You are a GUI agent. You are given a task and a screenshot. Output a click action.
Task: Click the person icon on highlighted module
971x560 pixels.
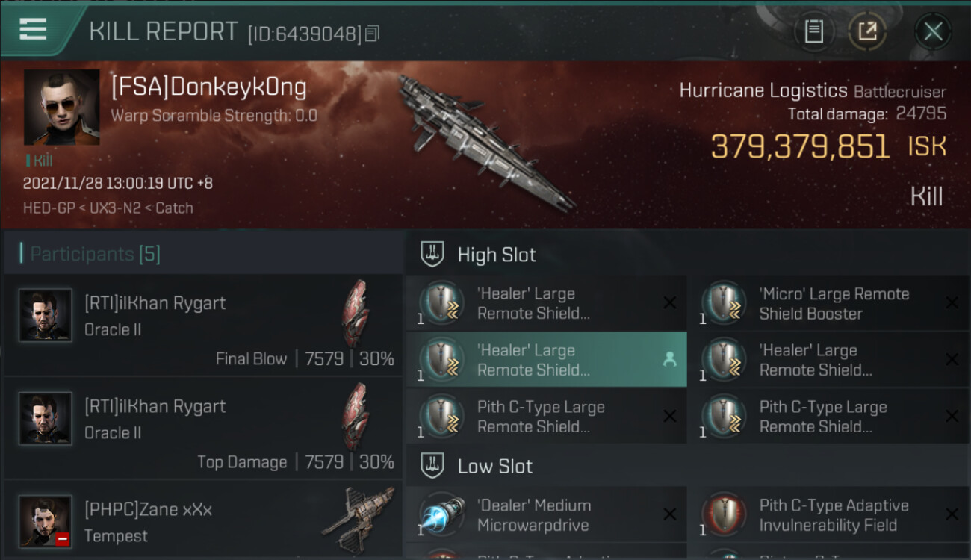point(669,360)
